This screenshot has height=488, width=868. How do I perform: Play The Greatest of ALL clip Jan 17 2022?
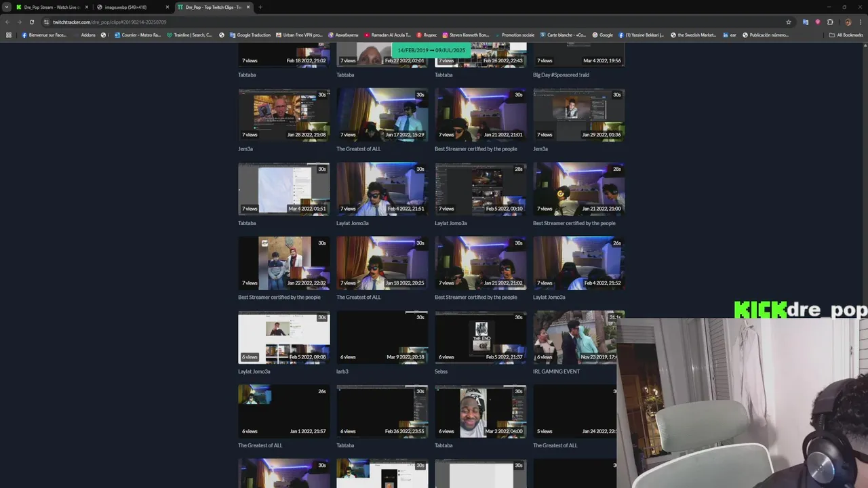click(x=382, y=115)
